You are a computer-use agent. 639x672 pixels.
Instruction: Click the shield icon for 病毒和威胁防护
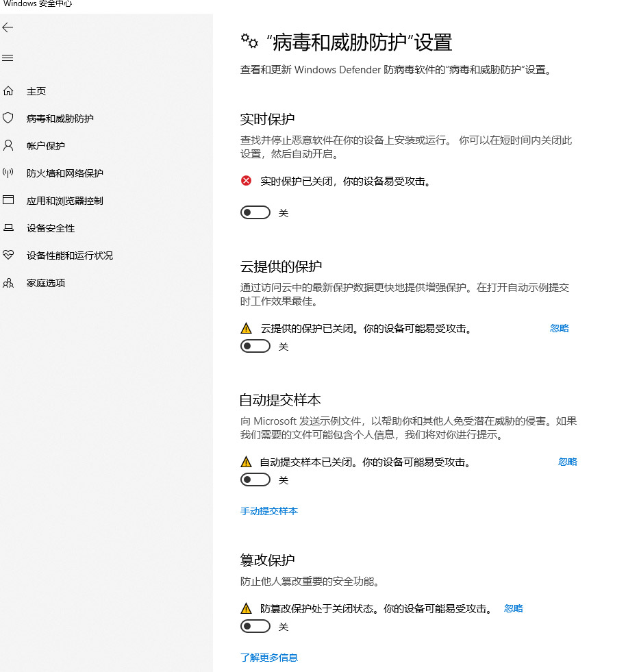(x=8, y=118)
